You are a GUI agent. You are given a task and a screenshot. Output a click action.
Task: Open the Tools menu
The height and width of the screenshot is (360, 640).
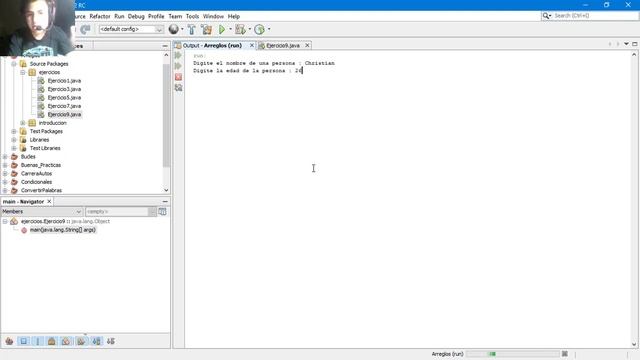192,16
